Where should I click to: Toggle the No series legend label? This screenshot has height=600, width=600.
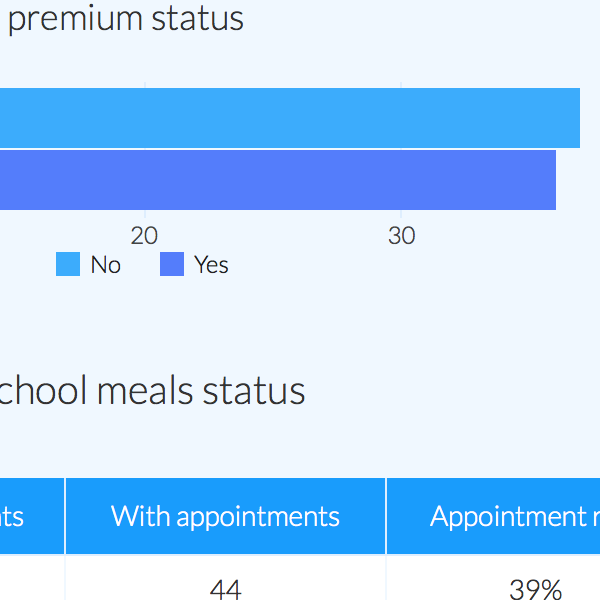(105, 265)
